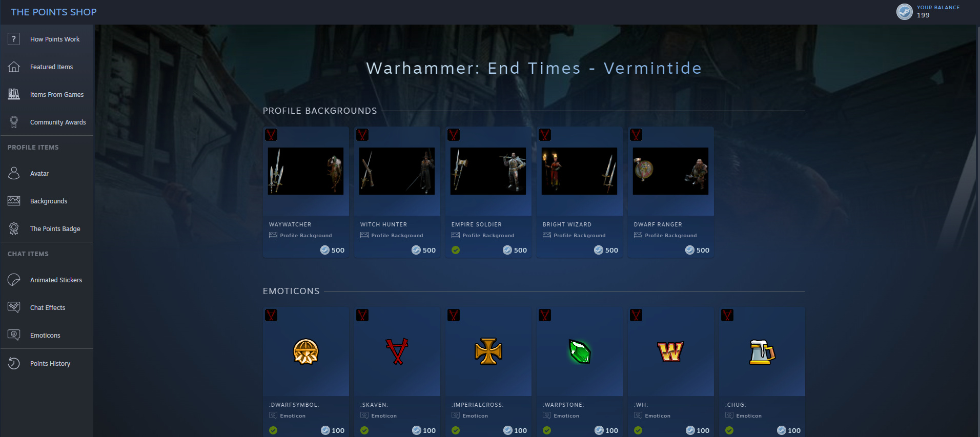This screenshot has width=980, height=437.
Task: Open How Points Work question icon
Action: coord(14,39)
